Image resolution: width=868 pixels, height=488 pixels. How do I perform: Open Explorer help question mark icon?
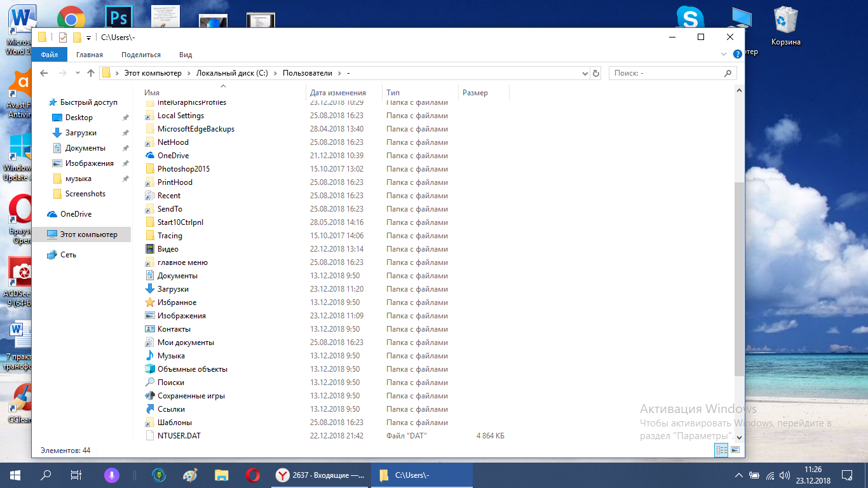[737, 55]
